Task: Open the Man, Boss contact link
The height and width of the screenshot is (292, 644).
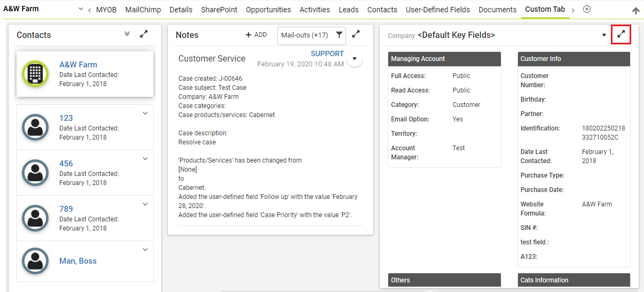Action: point(78,261)
